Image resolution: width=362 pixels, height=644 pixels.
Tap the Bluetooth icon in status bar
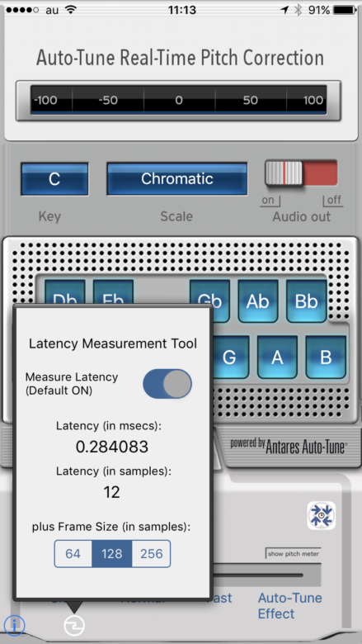pos(298,10)
